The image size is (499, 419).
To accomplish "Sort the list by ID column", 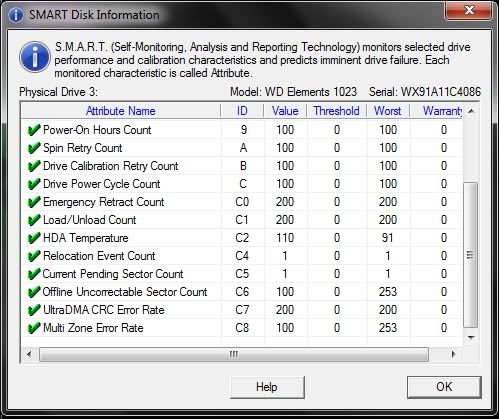I will pos(242,111).
